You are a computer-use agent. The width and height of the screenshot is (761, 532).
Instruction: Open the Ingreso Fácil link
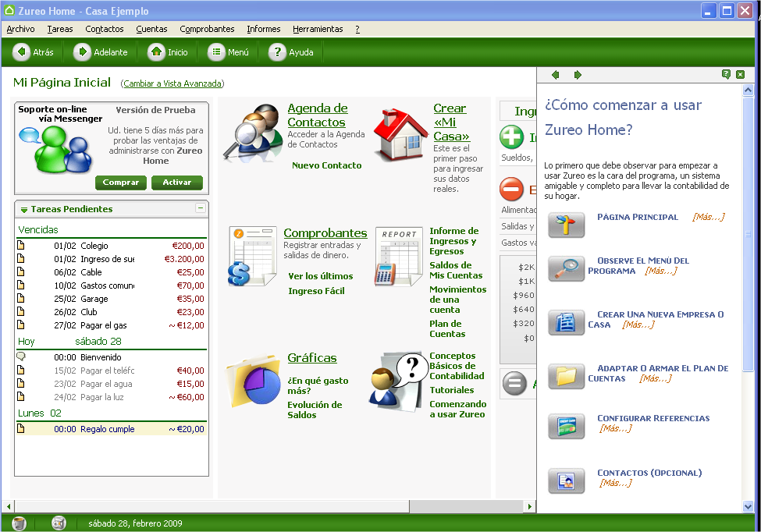pyautogui.click(x=316, y=291)
